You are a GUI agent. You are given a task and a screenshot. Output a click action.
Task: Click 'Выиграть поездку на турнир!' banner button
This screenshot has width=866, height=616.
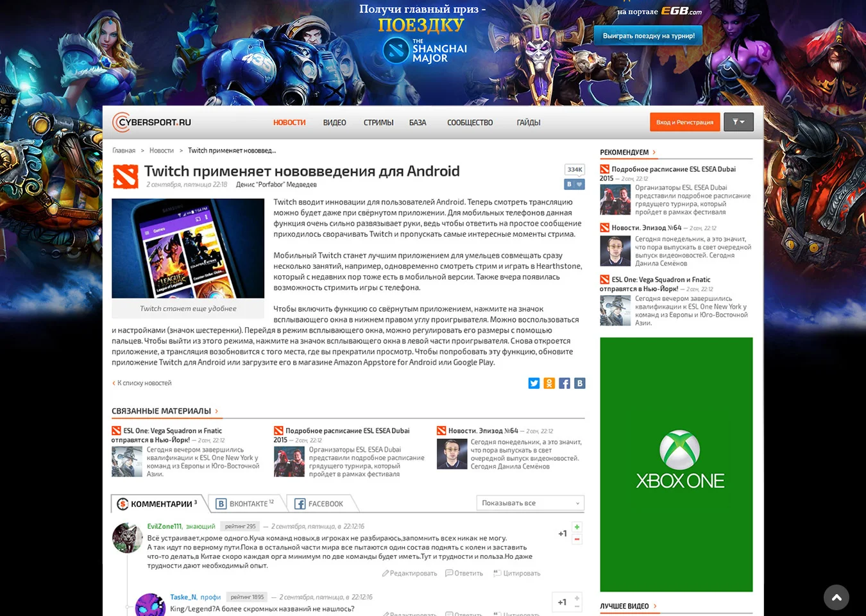click(x=649, y=36)
